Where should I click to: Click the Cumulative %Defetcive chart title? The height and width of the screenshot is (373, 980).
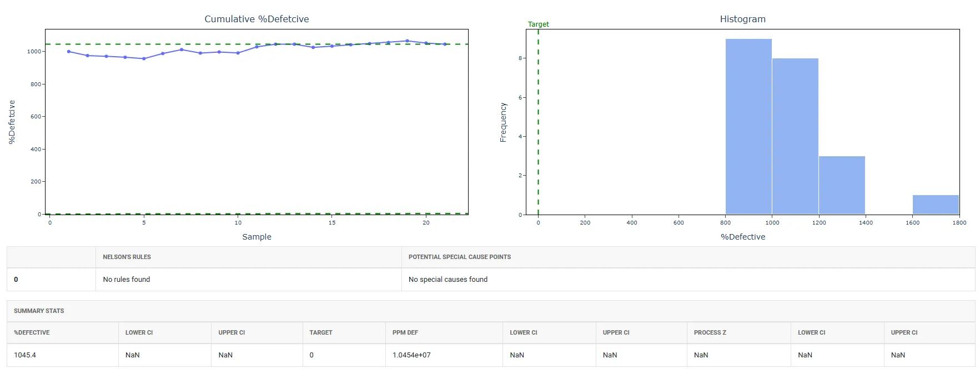257,19
